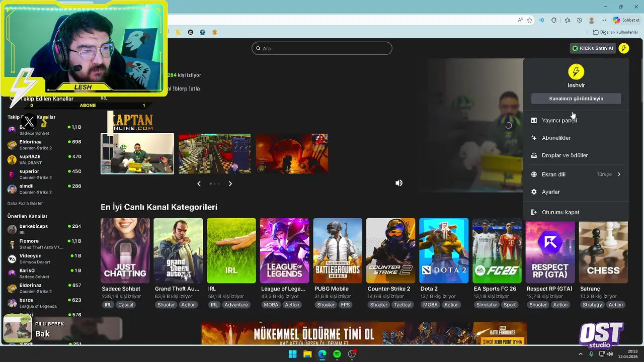Select the first featured stream thumbnail

(137, 153)
